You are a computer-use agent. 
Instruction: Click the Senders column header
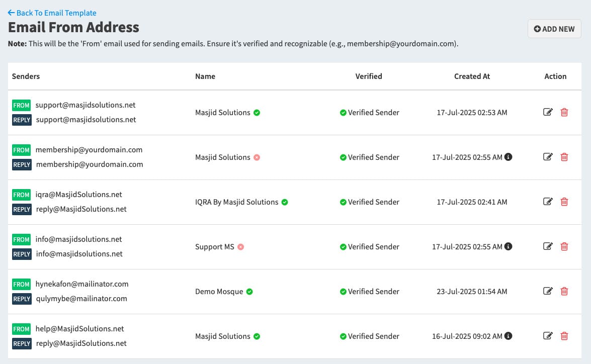coord(26,76)
